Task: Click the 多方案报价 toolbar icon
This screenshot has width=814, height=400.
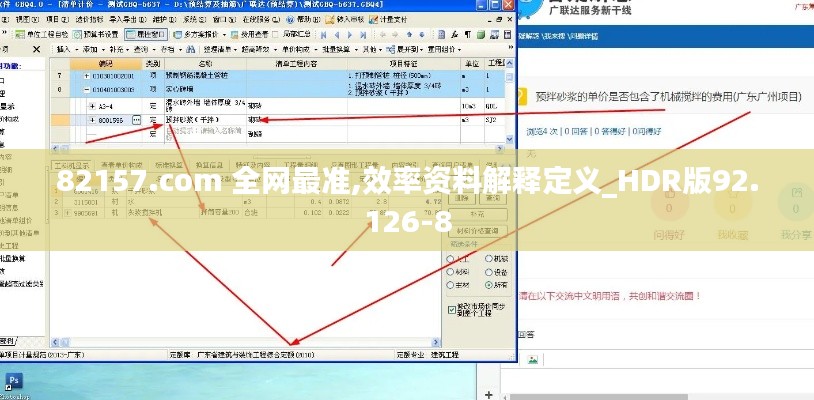Action: coord(177,35)
